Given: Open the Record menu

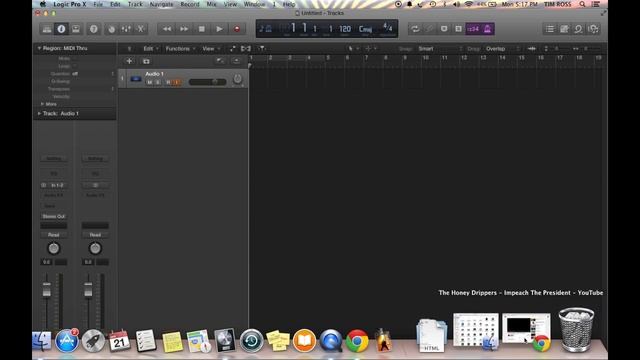Looking at the screenshot, I should point(190,4).
